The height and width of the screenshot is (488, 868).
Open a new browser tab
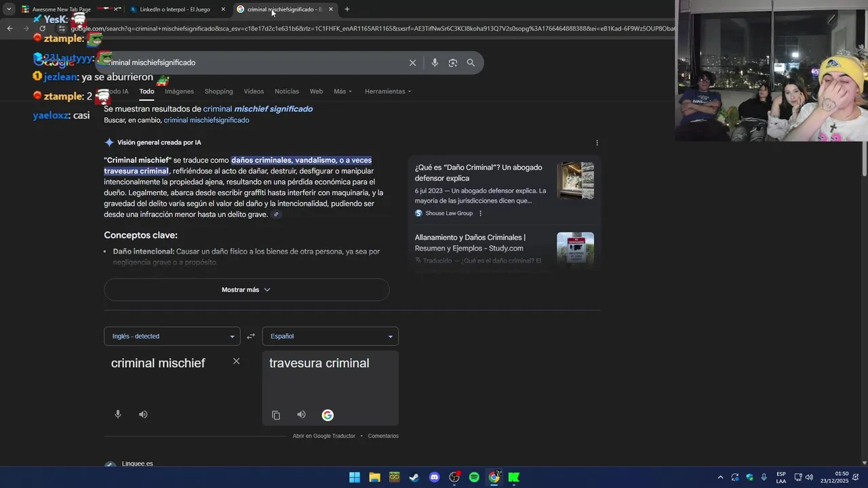347,9
